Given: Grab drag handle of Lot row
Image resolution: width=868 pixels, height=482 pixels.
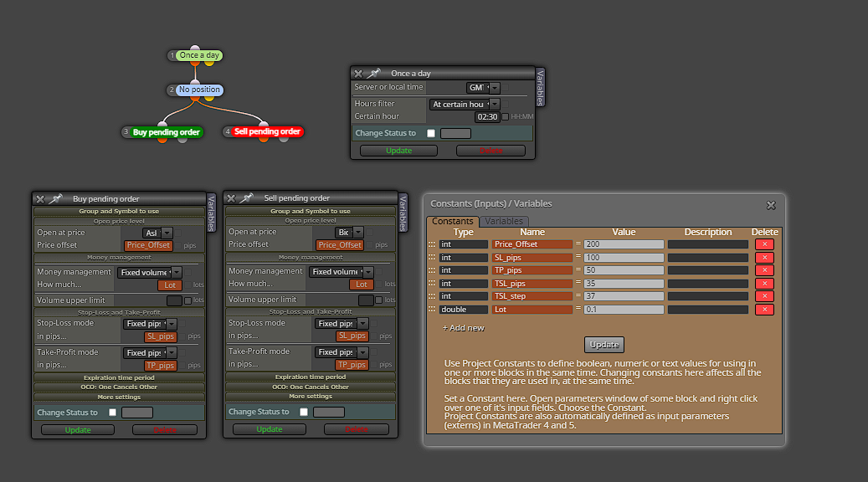Looking at the screenshot, I should pyautogui.click(x=432, y=310).
